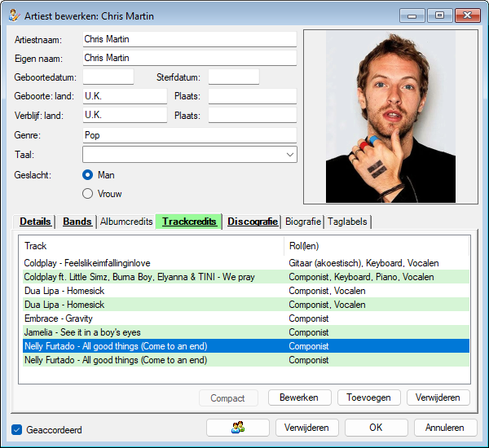The height and width of the screenshot is (448, 489).
Task: Select the Man radio button
Action: 88,175
